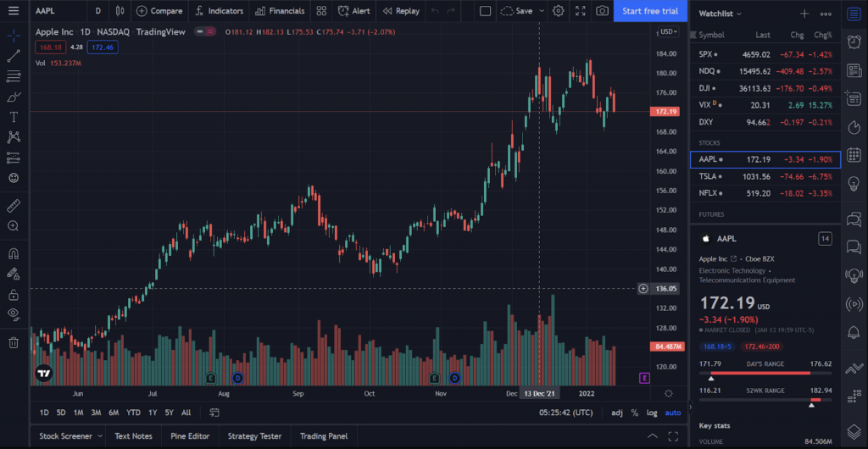Open the emoji icons tool
The image size is (868, 449).
(14, 178)
